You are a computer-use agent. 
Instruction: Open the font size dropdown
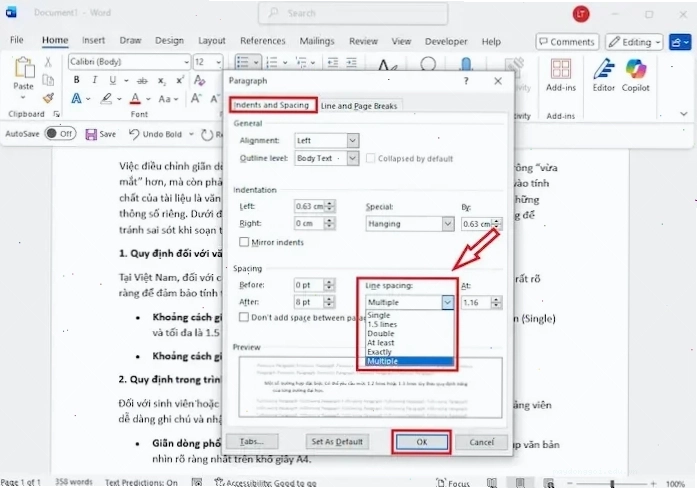tap(219, 62)
